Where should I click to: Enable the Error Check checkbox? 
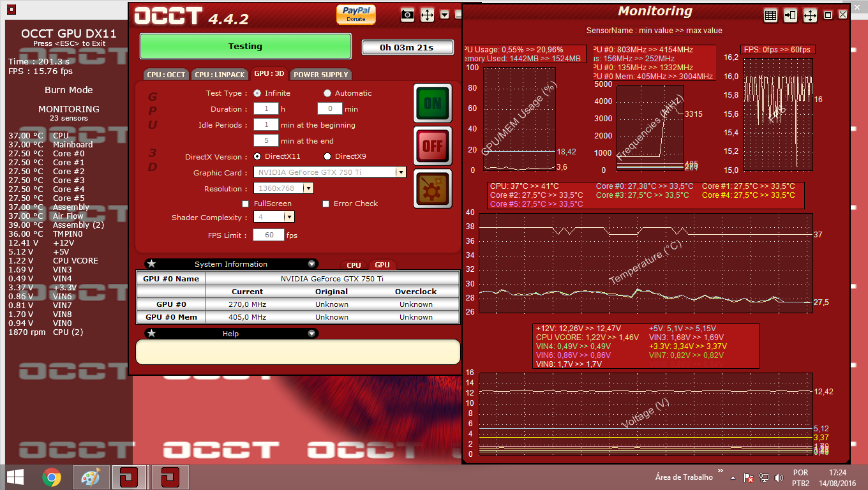(326, 204)
